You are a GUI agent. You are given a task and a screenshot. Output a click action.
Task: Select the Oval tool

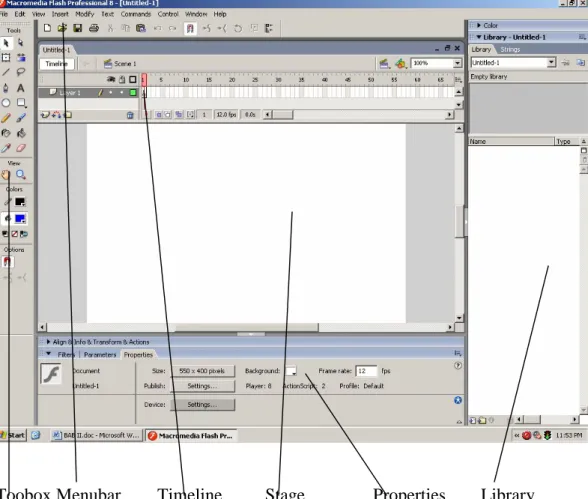click(x=6, y=103)
